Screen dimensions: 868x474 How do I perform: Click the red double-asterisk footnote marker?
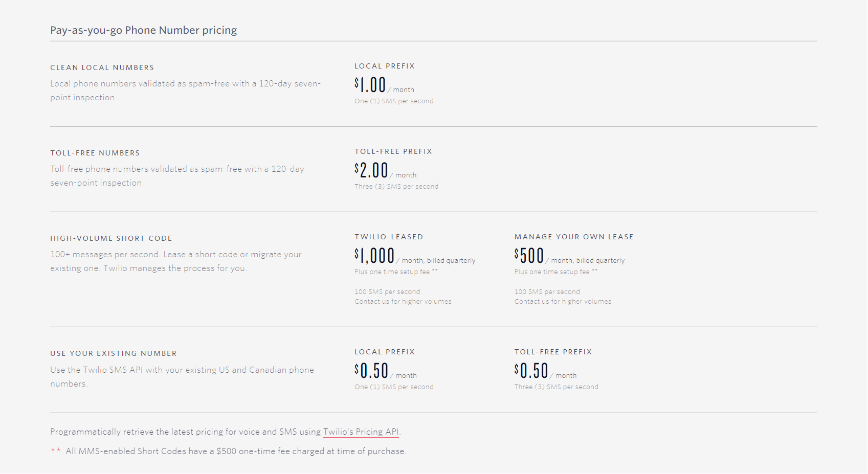(x=56, y=450)
